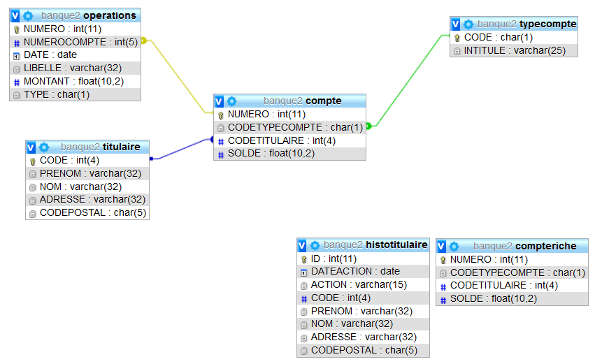Select SOLDE field in compteriche table
Viewport: 595px width, 364px height.
click(x=493, y=298)
